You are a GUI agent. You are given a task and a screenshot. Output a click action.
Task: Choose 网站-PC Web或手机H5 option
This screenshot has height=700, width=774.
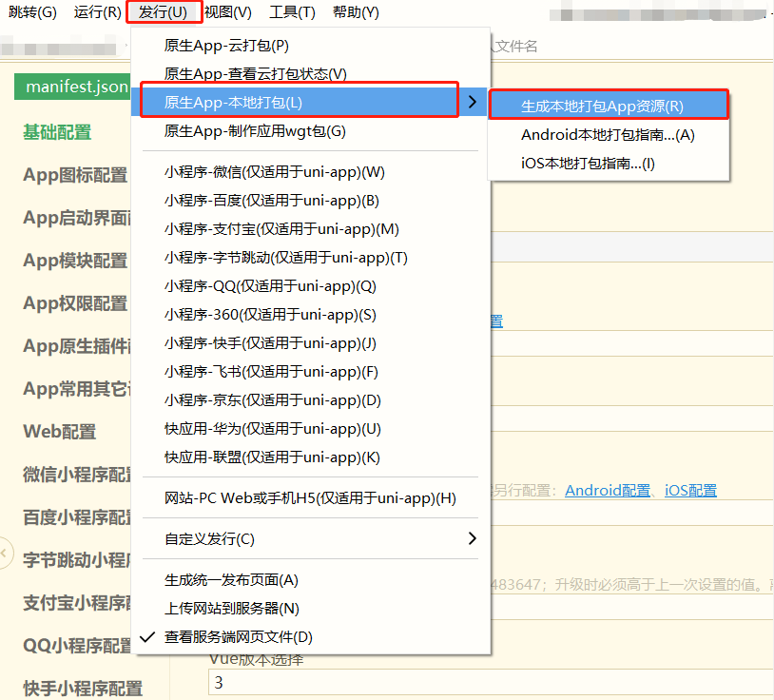coord(310,498)
